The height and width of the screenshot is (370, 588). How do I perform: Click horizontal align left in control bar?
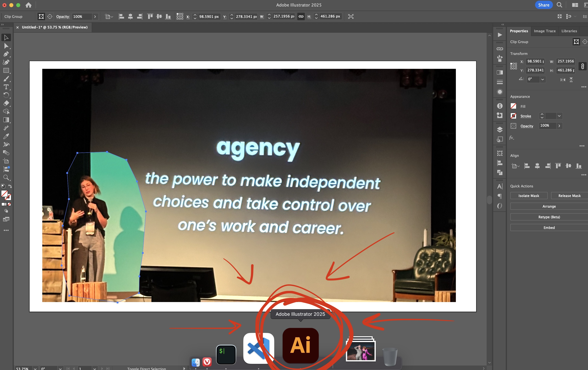[121, 17]
